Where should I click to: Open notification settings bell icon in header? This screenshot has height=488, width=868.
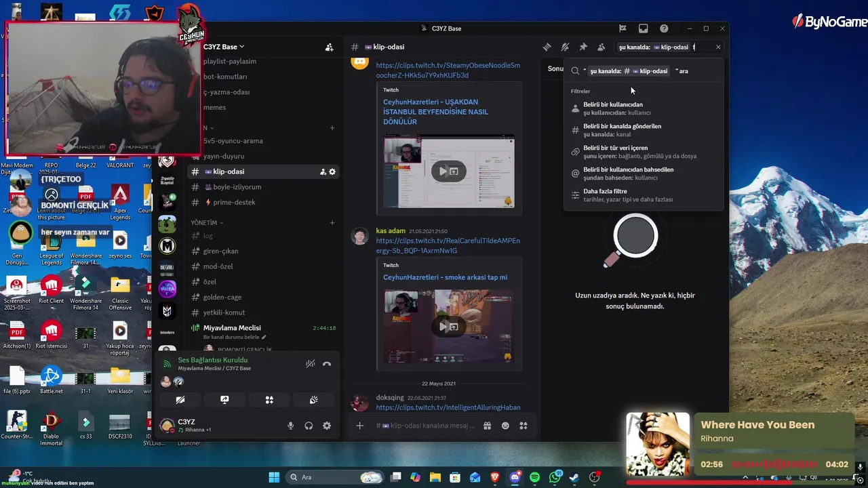tap(565, 47)
